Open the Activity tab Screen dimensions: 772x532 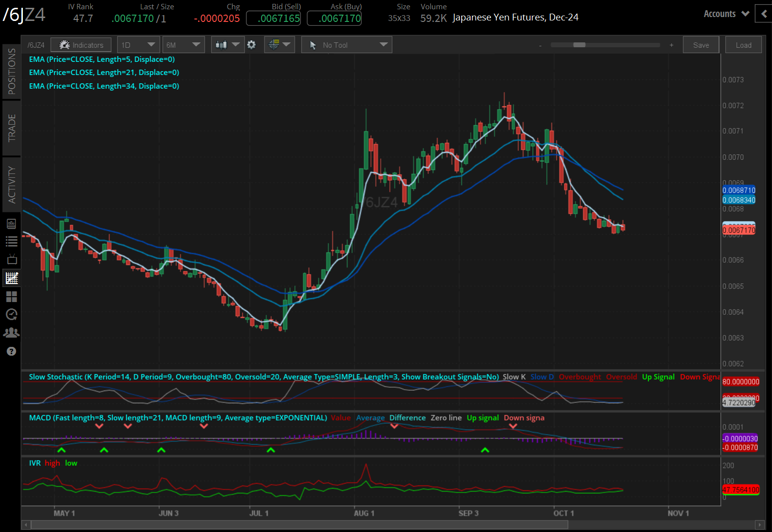pyautogui.click(x=12, y=184)
